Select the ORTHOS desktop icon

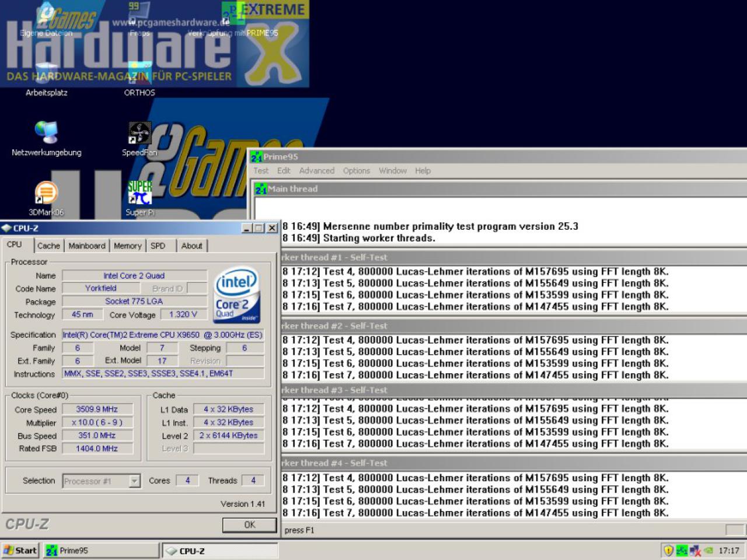click(x=139, y=79)
